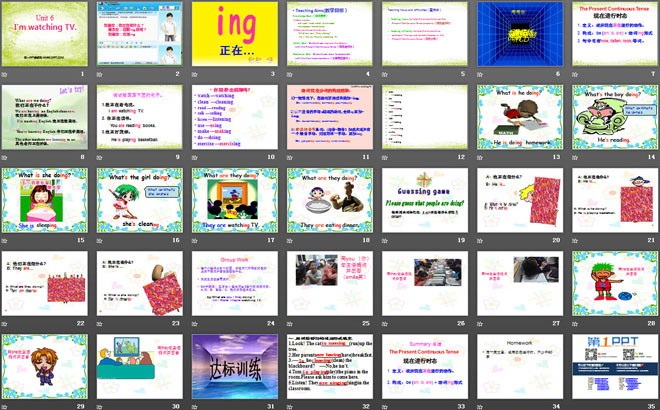Click the animation star icon under slide 6
The image size is (660, 410).
coord(480,75)
